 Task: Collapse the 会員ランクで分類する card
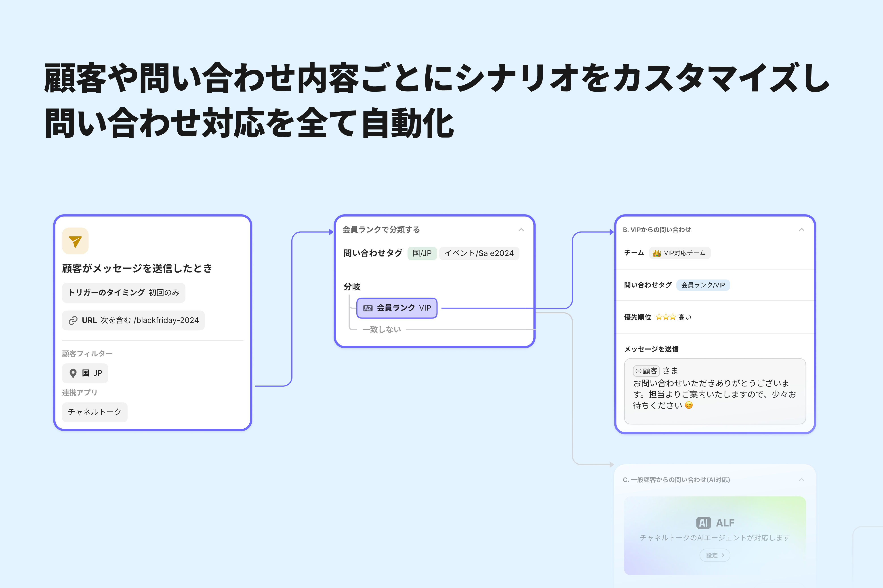pyautogui.click(x=521, y=230)
